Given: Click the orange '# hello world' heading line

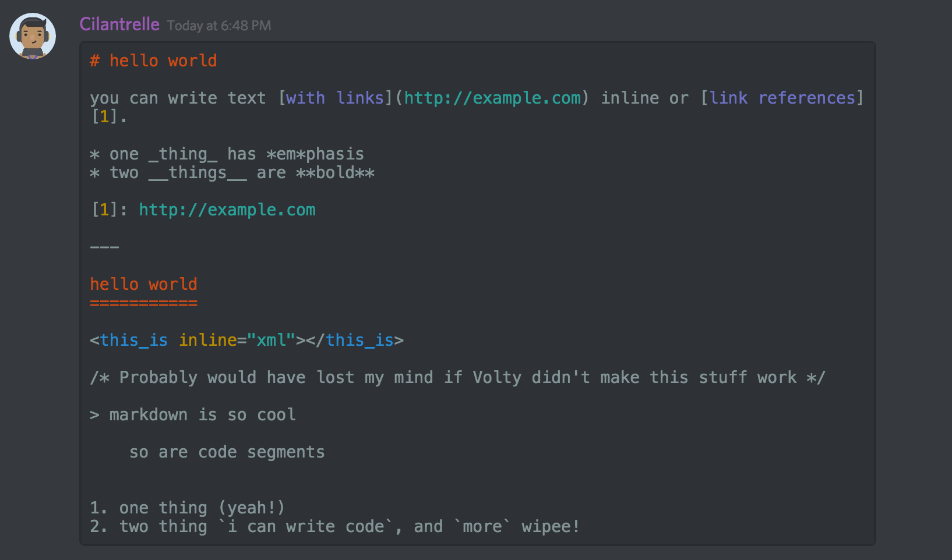Looking at the screenshot, I should [x=153, y=61].
